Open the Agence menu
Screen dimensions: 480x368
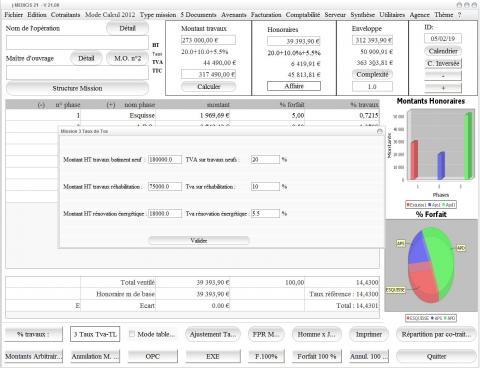click(419, 15)
